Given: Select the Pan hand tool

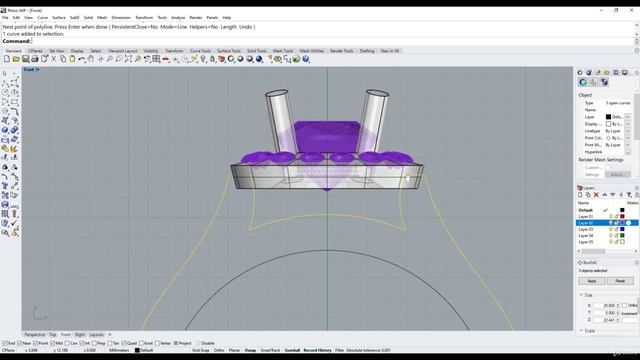Looking at the screenshot, I should click(x=91, y=59).
